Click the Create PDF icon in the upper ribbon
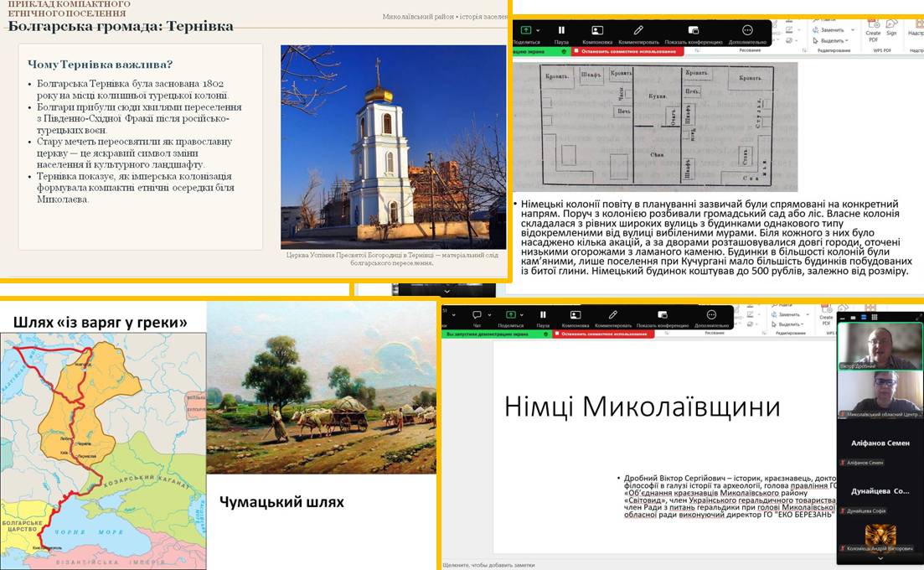Image resolution: width=924 pixels, height=570 pixels. (873, 30)
